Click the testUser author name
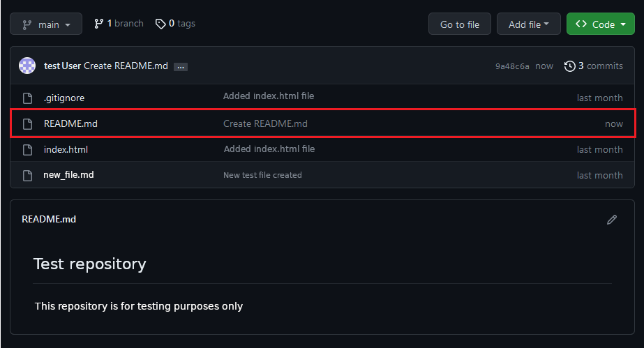The height and width of the screenshot is (348, 644). coord(62,66)
